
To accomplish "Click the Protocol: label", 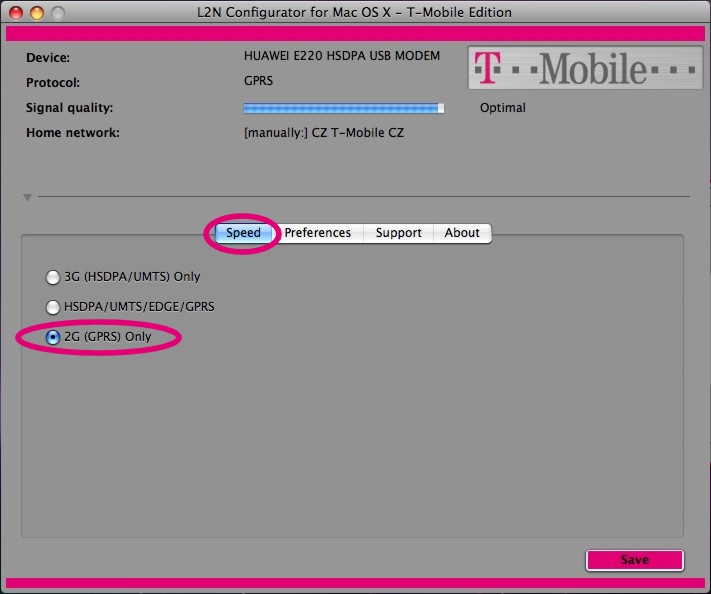I will point(53,83).
